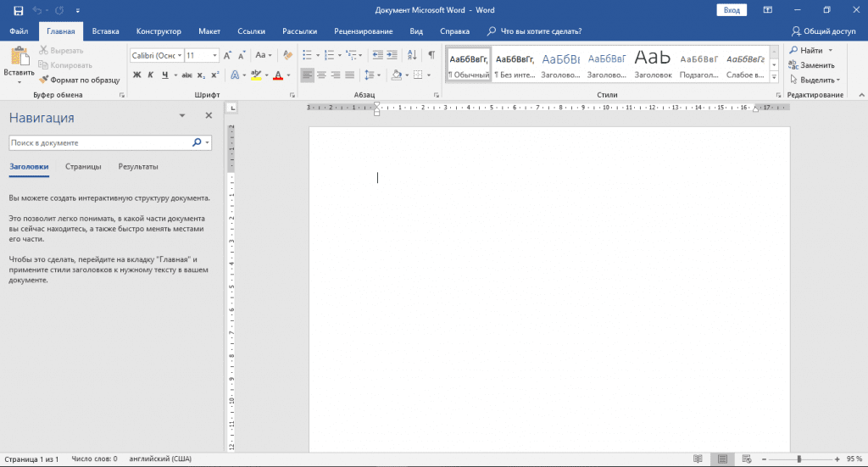Click Общий доступ share button

coord(823,31)
